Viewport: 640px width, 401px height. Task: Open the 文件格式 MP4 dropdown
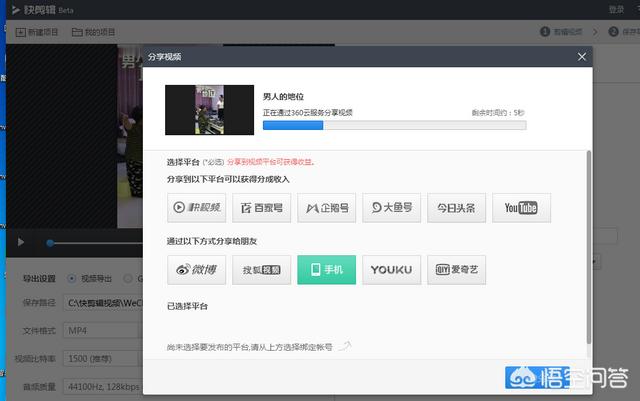pos(103,330)
